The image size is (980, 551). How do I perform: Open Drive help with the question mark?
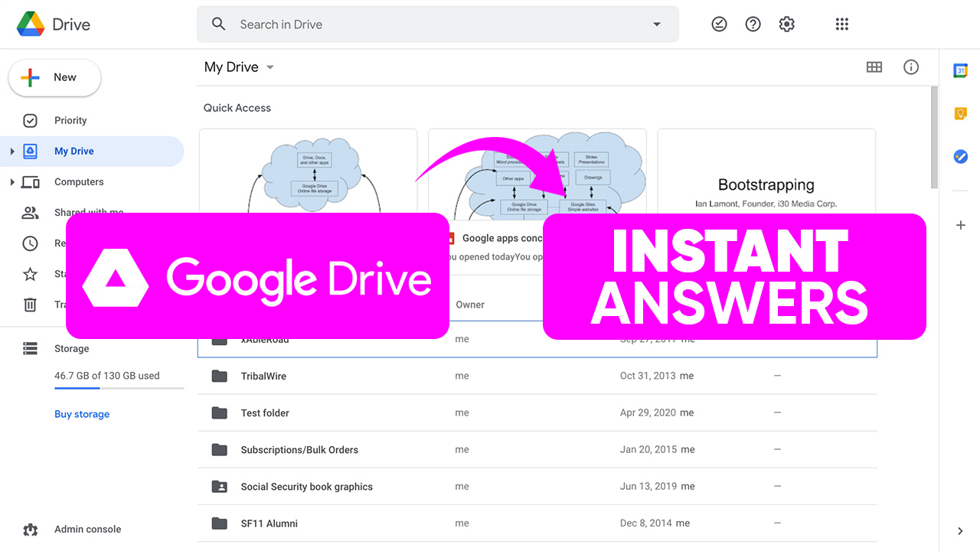click(x=753, y=24)
